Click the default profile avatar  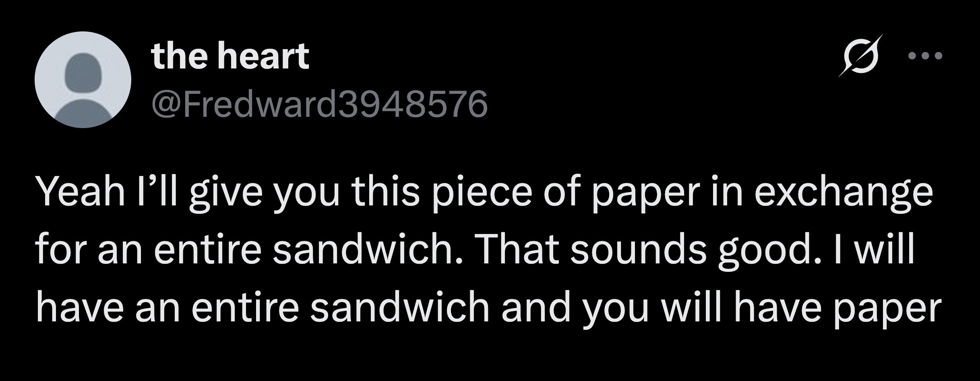(83, 80)
